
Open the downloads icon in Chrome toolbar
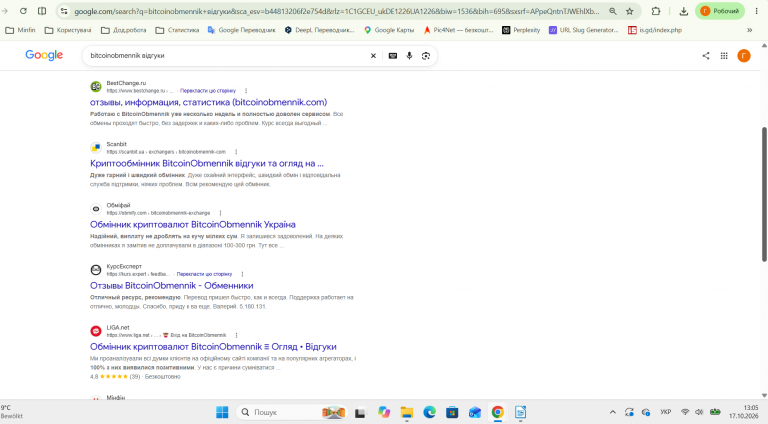(x=684, y=11)
